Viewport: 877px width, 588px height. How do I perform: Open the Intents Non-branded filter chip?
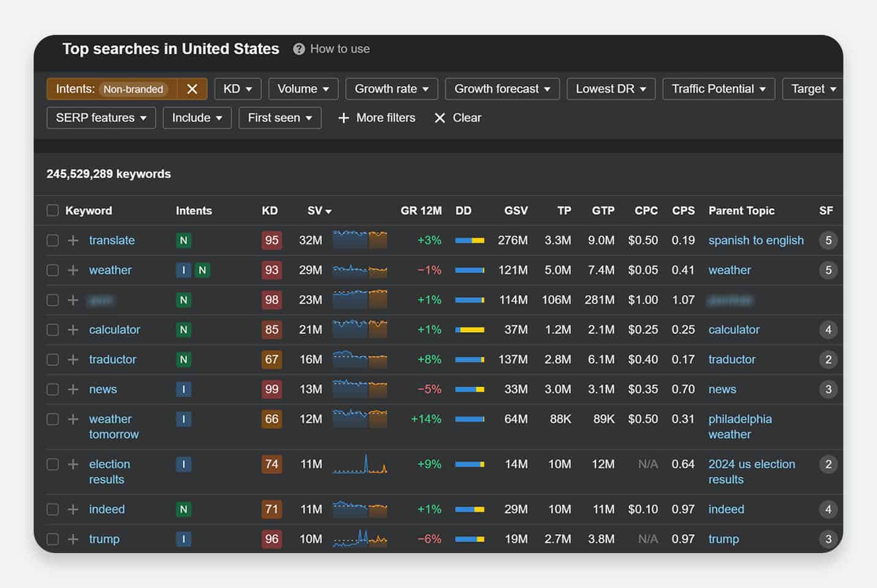(111, 89)
